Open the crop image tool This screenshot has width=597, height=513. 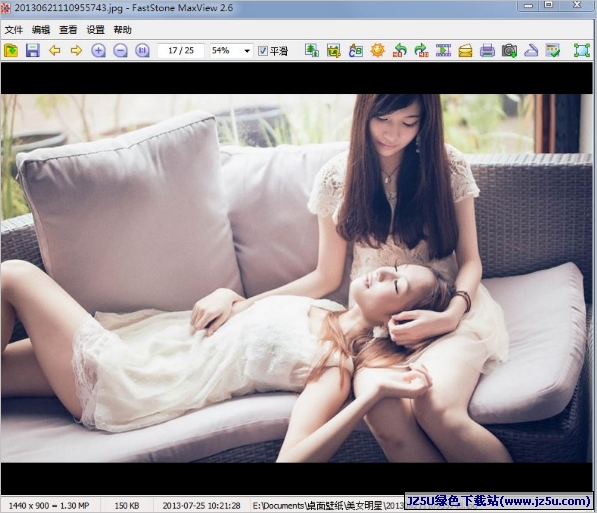coord(334,50)
